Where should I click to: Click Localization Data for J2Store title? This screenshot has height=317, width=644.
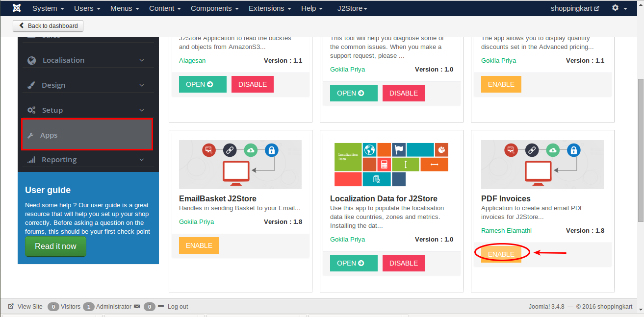pyautogui.click(x=384, y=198)
